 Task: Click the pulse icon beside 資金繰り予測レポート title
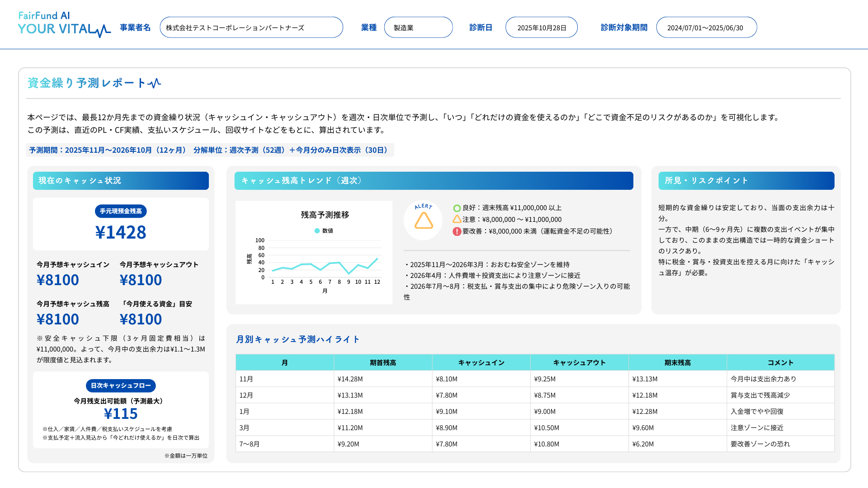pyautogui.click(x=155, y=83)
